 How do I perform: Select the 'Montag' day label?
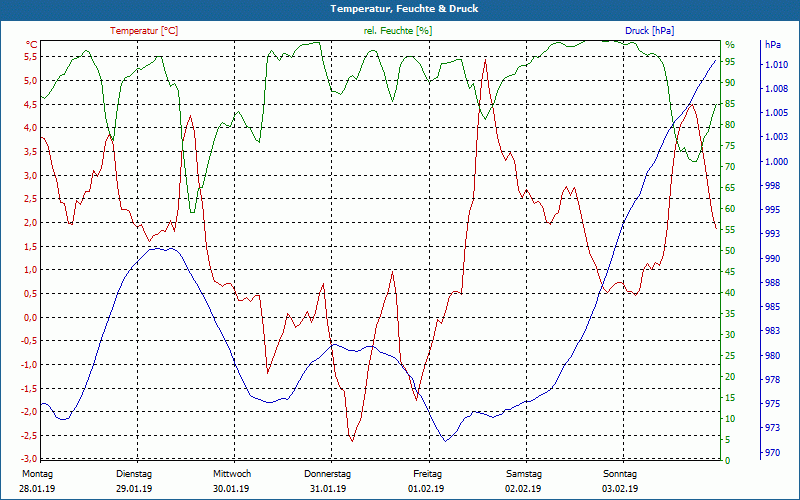[37, 474]
